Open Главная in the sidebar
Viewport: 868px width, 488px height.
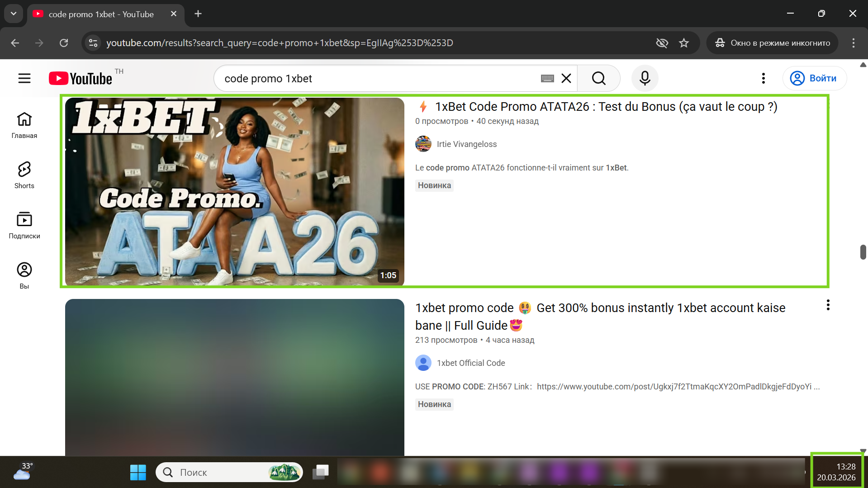(24, 125)
